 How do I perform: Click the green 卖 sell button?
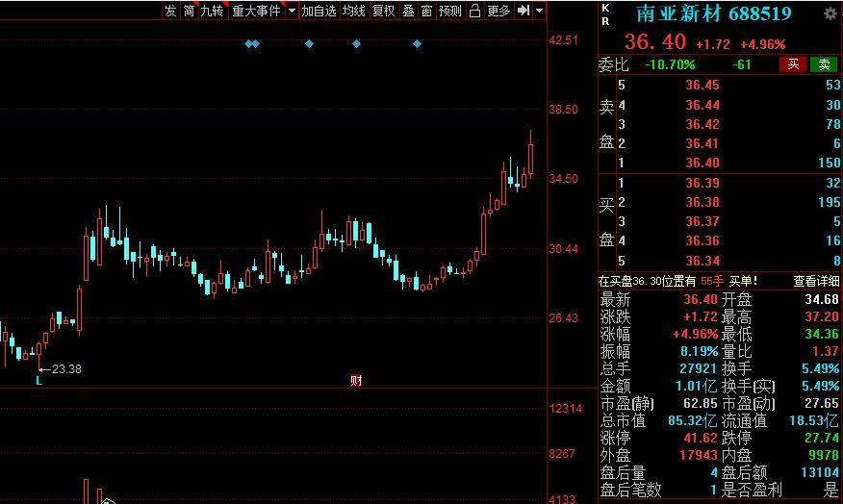pyautogui.click(x=824, y=64)
